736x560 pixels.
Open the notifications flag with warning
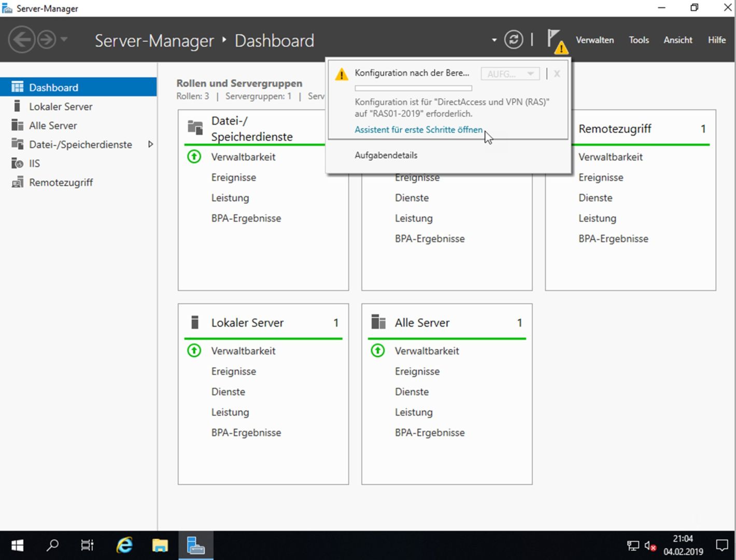(557, 41)
